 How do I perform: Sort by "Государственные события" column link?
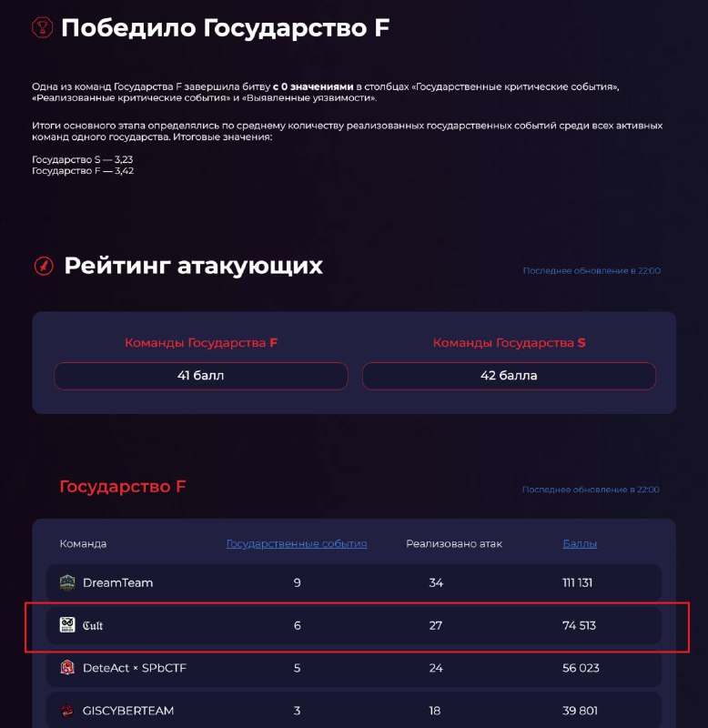coord(297,543)
